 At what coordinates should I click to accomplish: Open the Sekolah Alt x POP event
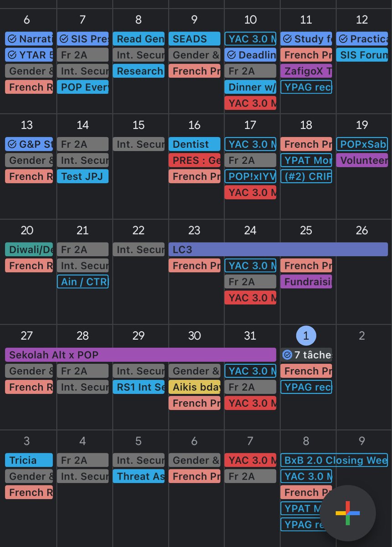[x=140, y=355]
